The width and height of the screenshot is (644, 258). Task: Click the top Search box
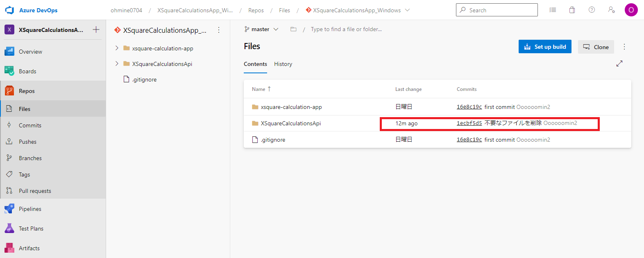tap(497, 10)
